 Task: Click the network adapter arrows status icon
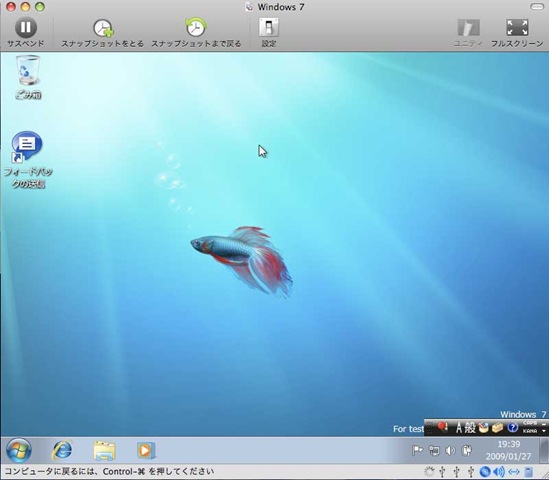coord(514,472)
